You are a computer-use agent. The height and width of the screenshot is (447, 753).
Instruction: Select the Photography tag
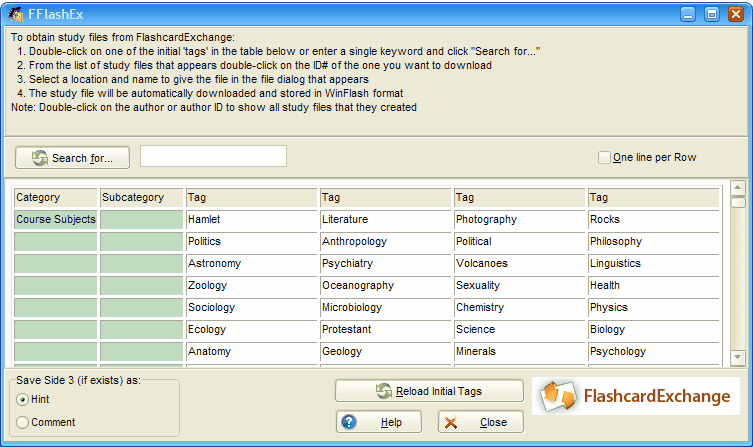point(520,219)
